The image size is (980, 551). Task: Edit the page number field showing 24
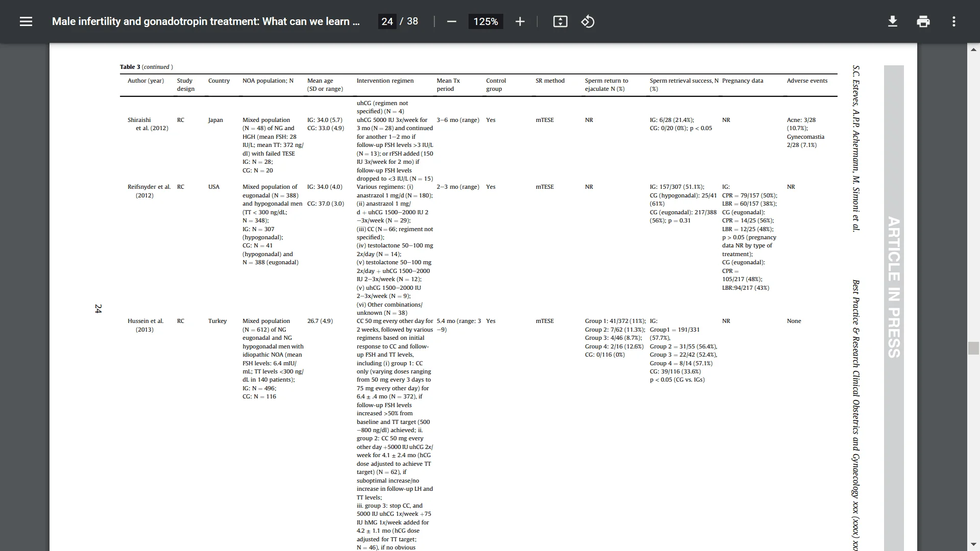pos(387,21)
